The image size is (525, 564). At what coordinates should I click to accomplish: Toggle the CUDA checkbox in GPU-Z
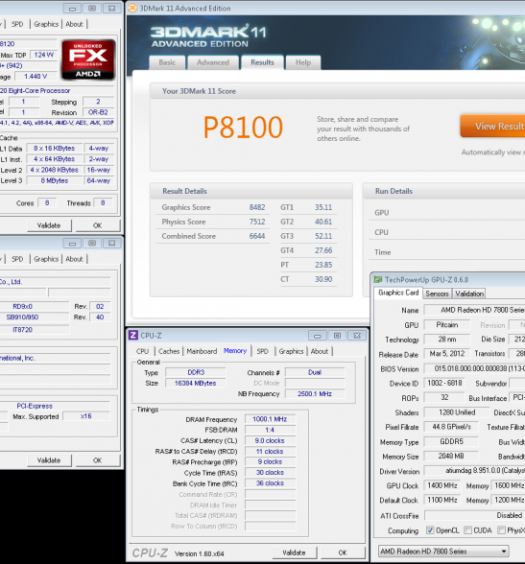click(468, 530)
